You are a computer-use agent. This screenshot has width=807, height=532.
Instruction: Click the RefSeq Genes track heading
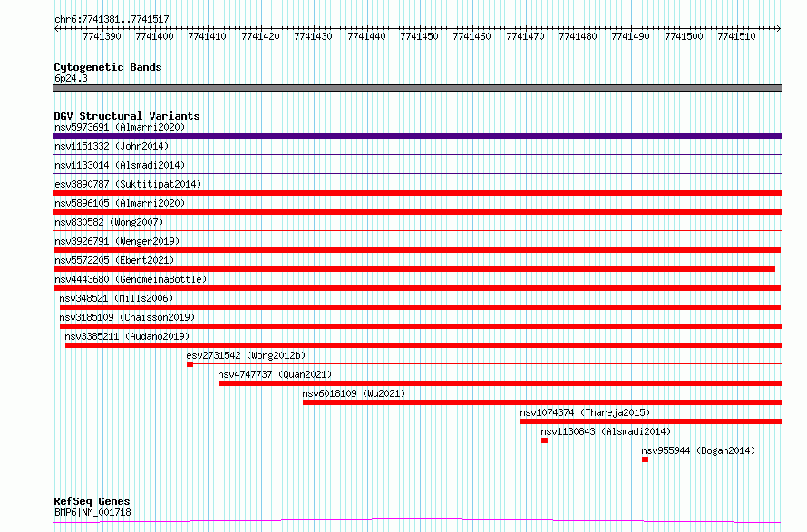point(92,501)
